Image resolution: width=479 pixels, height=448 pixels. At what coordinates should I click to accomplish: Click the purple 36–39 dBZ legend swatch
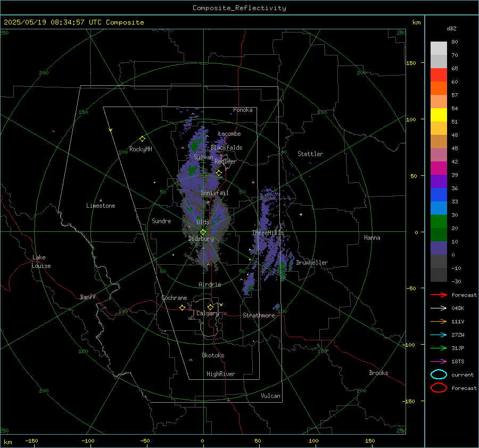point(439,181)
